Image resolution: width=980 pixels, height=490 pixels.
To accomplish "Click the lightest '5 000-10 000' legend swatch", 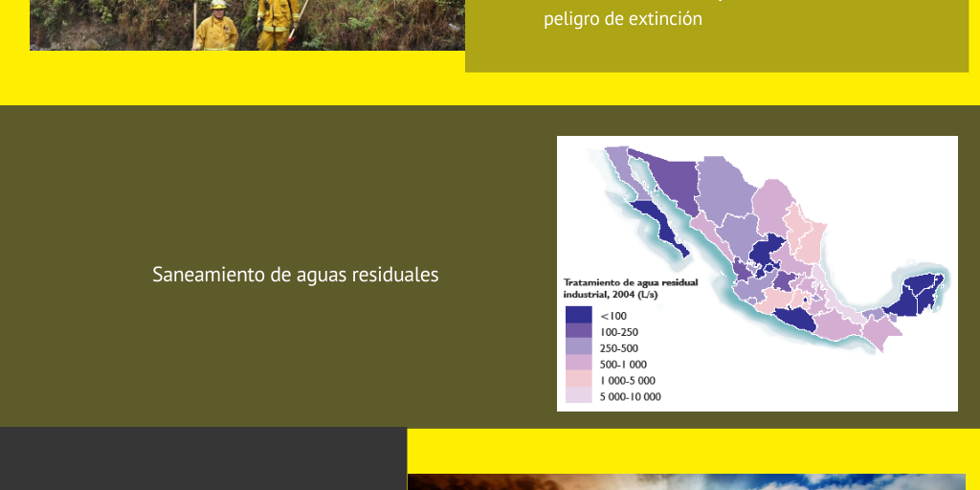I will click(x=578, y=396).
